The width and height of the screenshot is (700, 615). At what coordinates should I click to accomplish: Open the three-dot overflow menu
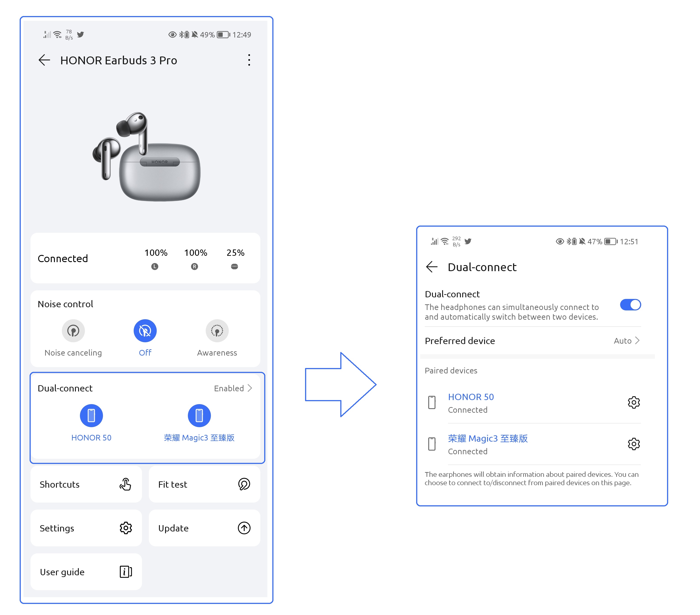[249, 60]
